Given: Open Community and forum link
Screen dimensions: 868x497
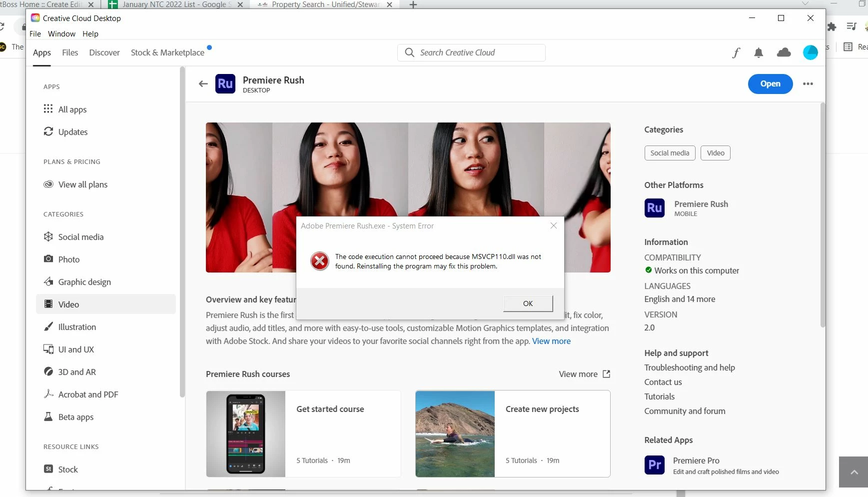Looking at the screenshot, I should 685,411.
